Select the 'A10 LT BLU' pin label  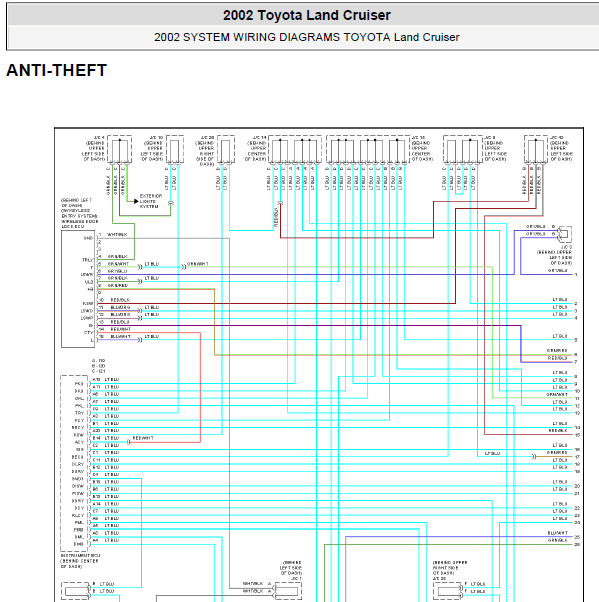[x=106, y=380]
